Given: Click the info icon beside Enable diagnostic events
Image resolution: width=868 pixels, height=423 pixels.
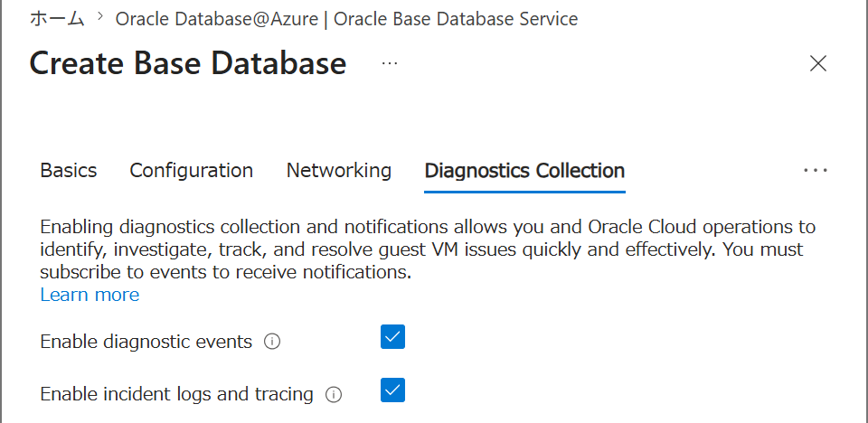Looking at the screenshot, I should (272, 342).
